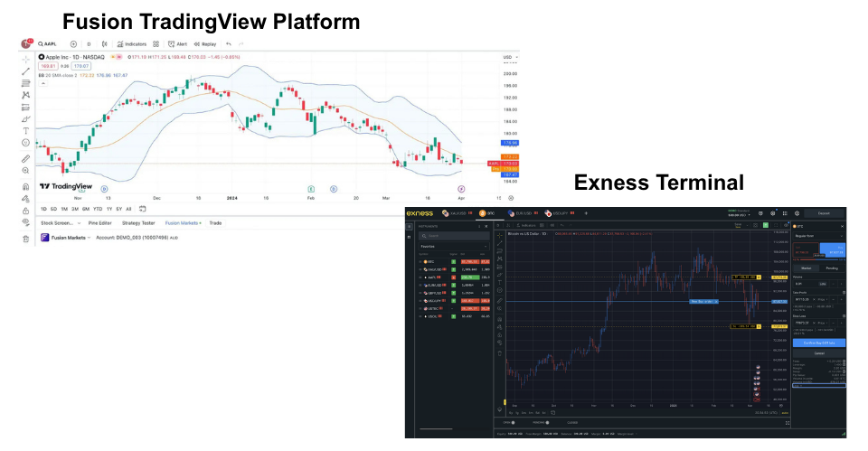868x451 pixels.
Task: Select the patterns tool in TradingView sidebar
Action: [x=25, y=95]
